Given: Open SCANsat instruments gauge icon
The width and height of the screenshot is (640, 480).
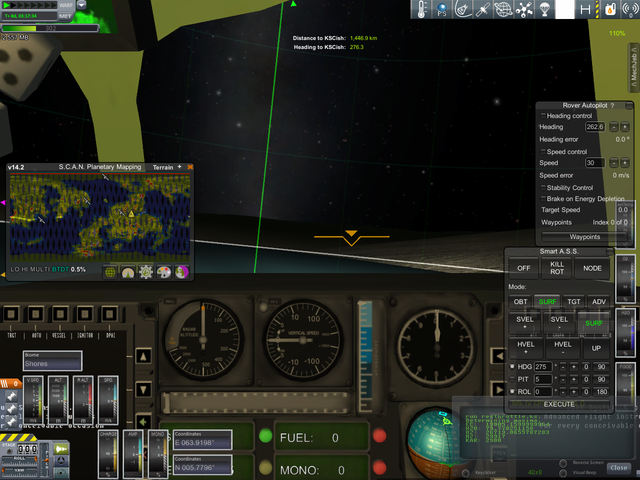Looking at the screenshot, I should (x=128, y=272).
